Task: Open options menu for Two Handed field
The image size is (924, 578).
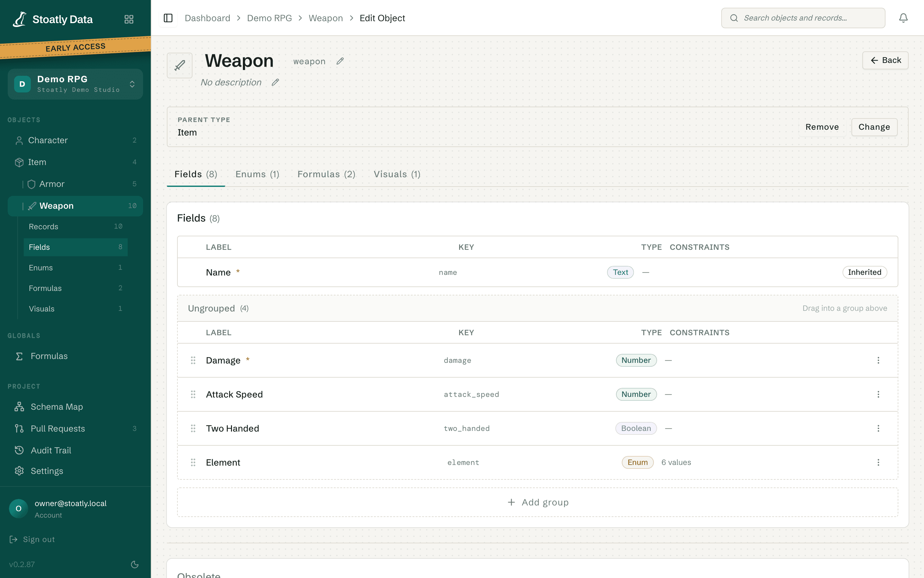Action: 878,428
